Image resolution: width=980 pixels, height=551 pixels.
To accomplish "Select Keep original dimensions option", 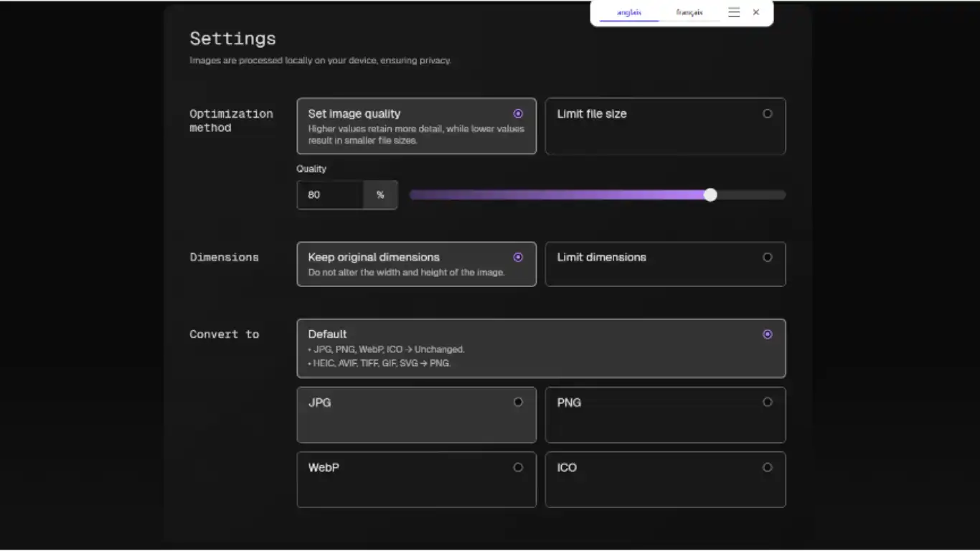I will pyautogui.click(x=416, y=263).
